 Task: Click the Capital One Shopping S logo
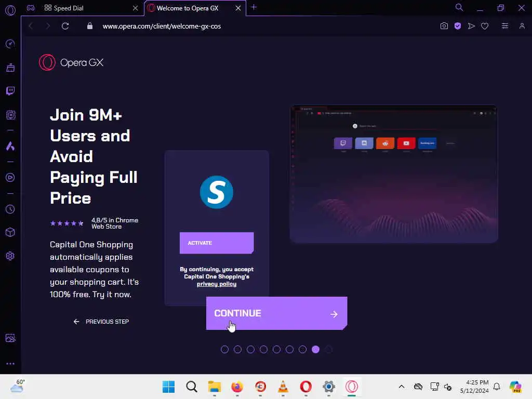tap(217, 192)
